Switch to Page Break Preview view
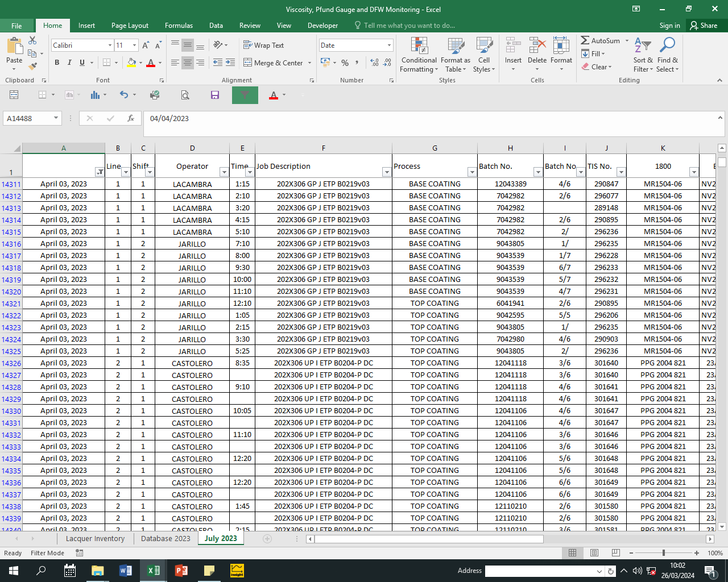Viewport: 728px width, 582px height. [x=615, y=553]
